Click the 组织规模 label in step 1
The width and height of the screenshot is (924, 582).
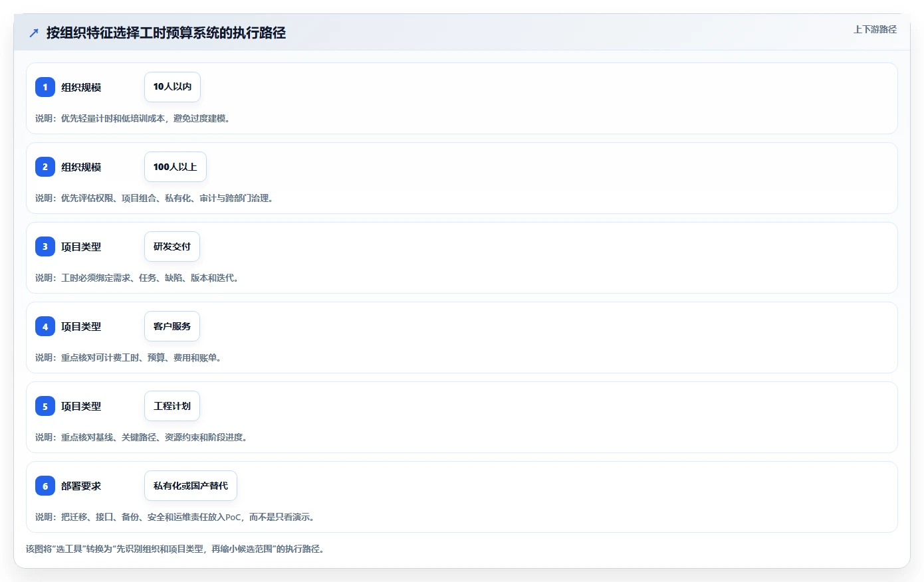(x=81, y=87)
